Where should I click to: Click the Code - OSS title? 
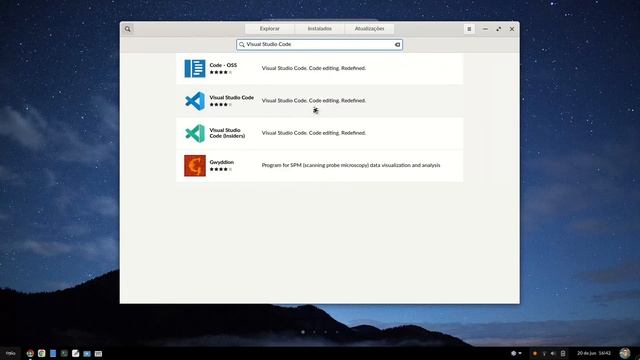point(223,65)
